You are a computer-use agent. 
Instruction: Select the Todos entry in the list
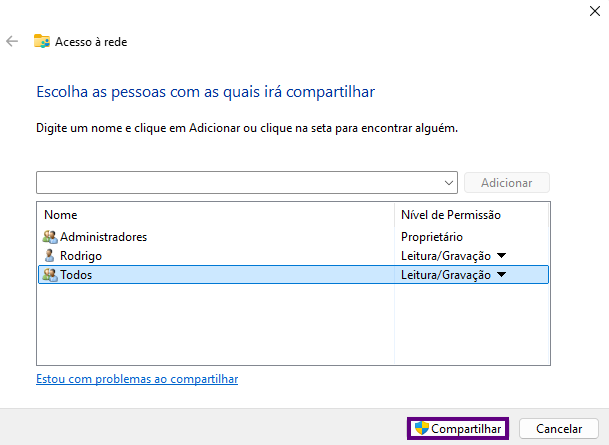point(76,275)
